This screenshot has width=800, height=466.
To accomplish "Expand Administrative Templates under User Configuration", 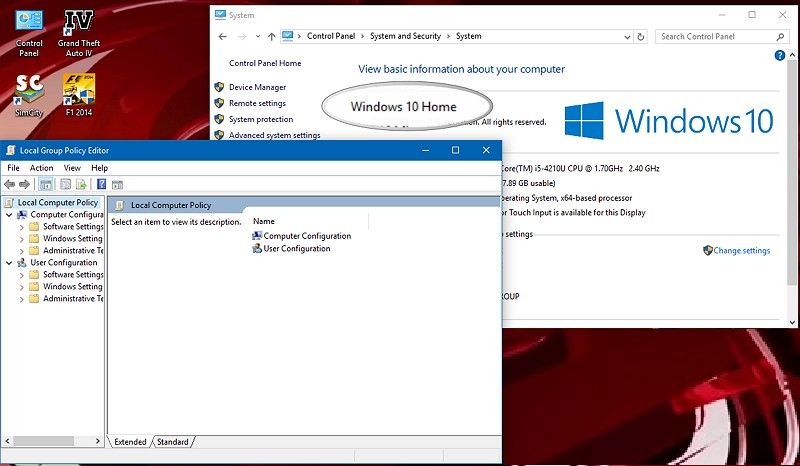I will tap(21, 300).
